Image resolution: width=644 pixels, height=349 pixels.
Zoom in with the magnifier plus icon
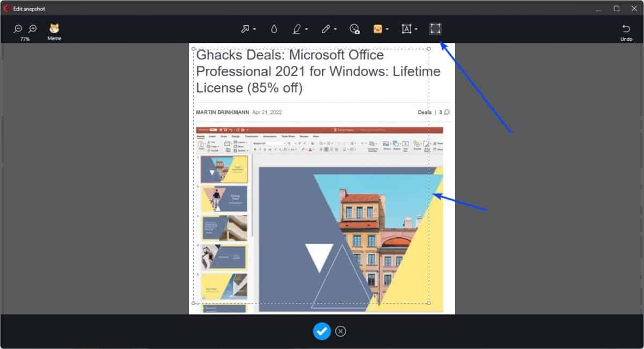[32, 28]
